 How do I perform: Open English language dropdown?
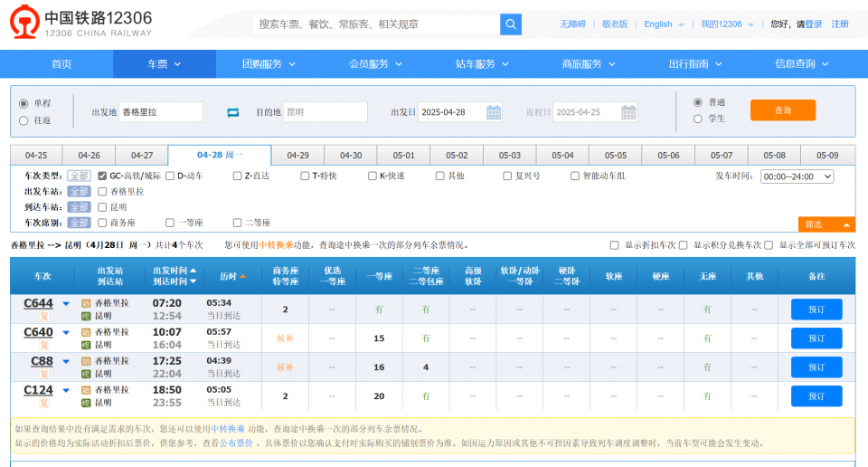pos(664,24)
